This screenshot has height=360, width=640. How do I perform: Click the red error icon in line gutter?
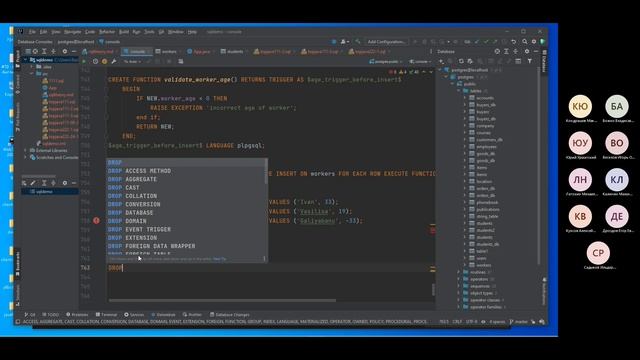[x=96, y=221]
